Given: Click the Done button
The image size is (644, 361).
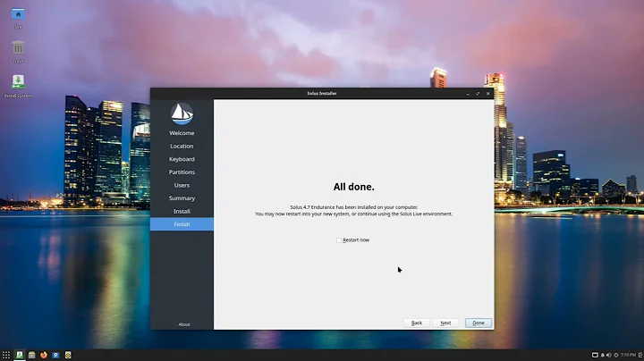Looking at the screenshot, I should point(479,323).
